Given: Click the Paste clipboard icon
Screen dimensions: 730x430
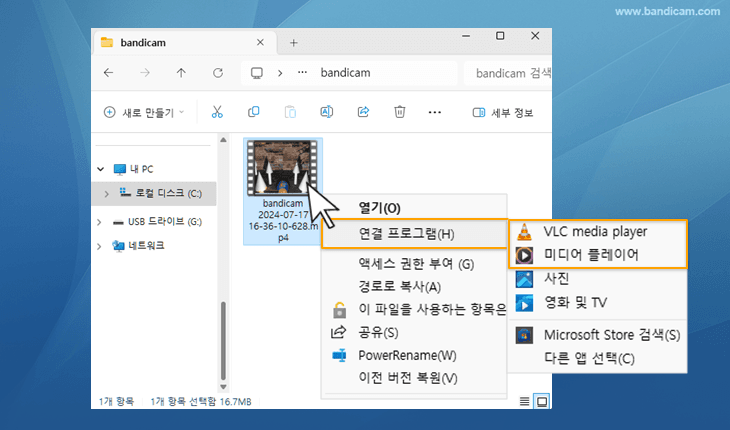Looking at the screenshot, I should click(x=290, y=112).
